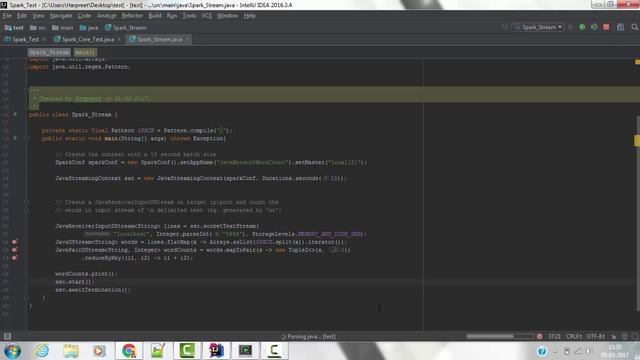Collapse the 'Create a JavaReceiverInputDStream' comment fold

coord(26,202)
